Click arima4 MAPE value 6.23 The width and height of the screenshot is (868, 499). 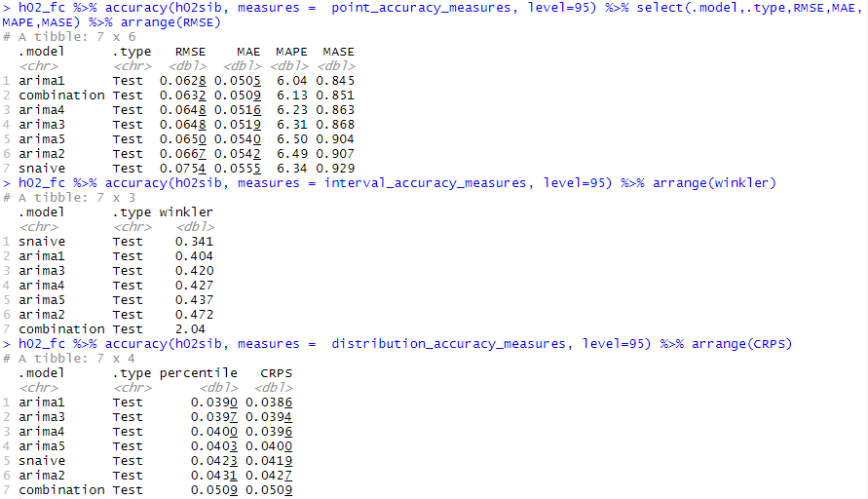click(x=291, y=110)
